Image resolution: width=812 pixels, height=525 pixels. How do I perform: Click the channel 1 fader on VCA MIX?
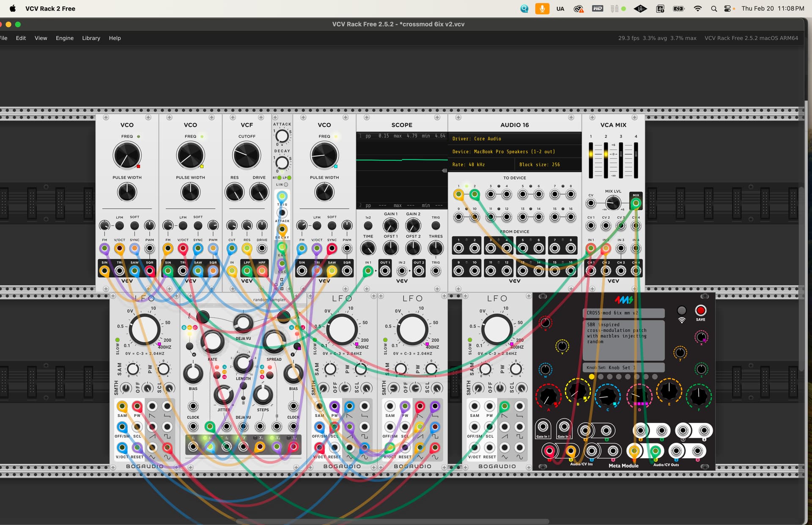tap(591, 160)
